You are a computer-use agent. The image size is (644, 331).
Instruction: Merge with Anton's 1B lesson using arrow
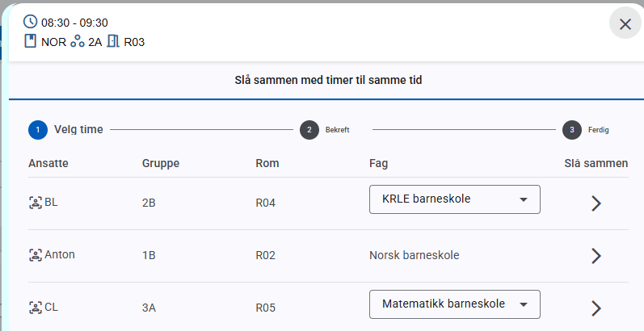click(596, 256)
